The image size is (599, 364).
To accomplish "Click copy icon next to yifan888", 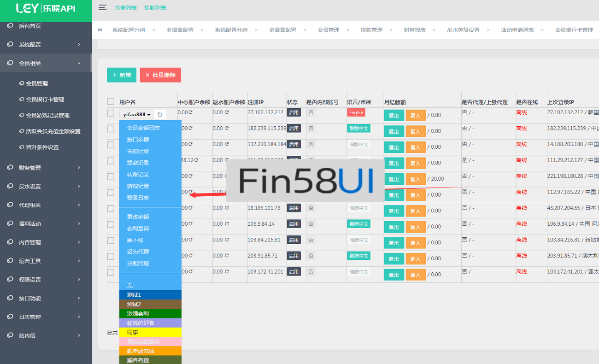I will click(160, 115).
